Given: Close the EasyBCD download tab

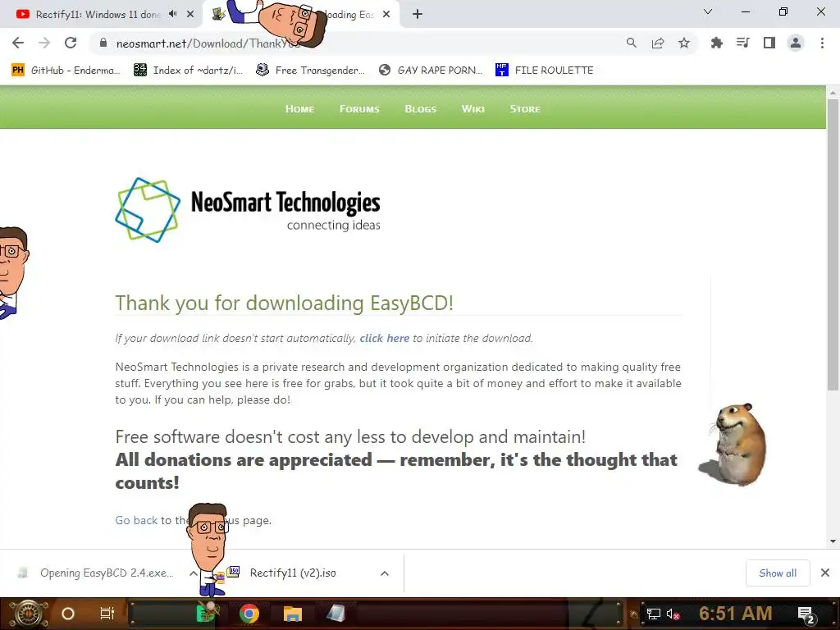Looking at the screenshot, I should [386, 15].
